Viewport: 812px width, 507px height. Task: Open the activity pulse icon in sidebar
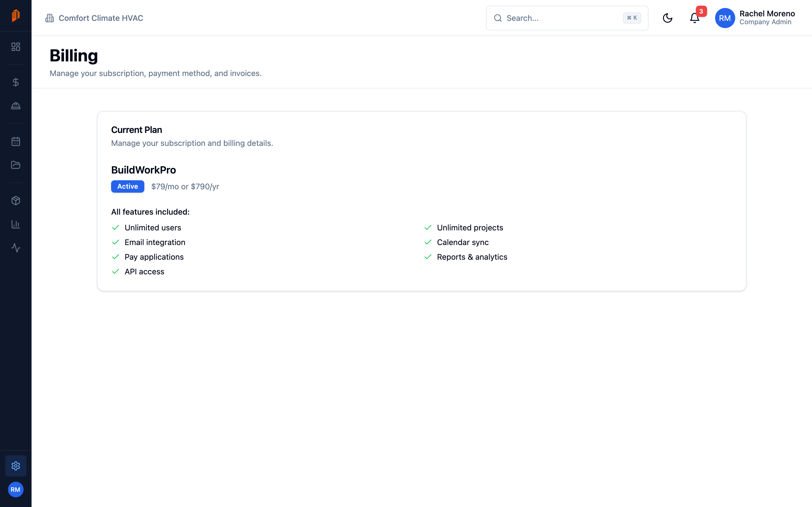point(16,248)
